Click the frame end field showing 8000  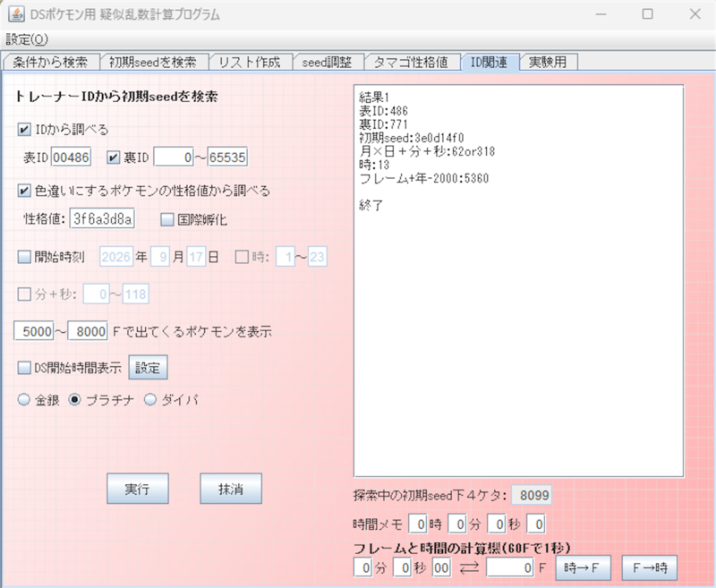[x=88, y=331]
